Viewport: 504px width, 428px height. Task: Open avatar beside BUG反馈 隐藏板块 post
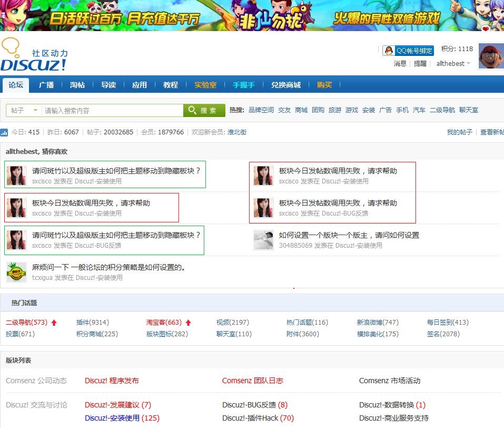16,240
